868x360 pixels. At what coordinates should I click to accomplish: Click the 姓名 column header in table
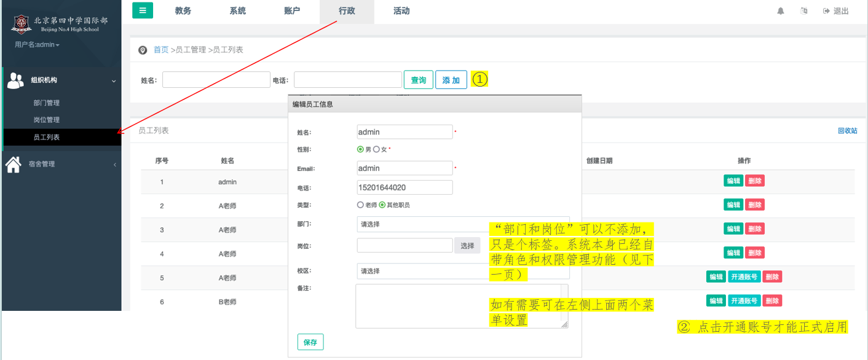point(227,160)
